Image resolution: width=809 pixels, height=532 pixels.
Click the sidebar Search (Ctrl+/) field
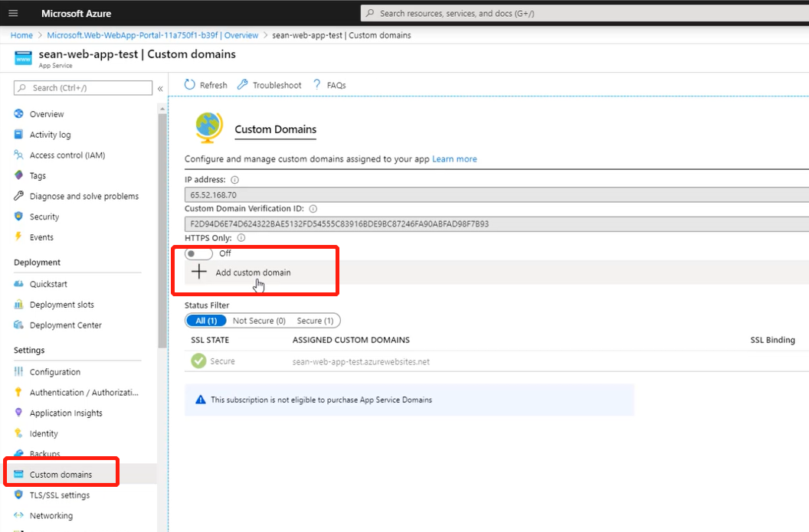(x=83, y=87)
